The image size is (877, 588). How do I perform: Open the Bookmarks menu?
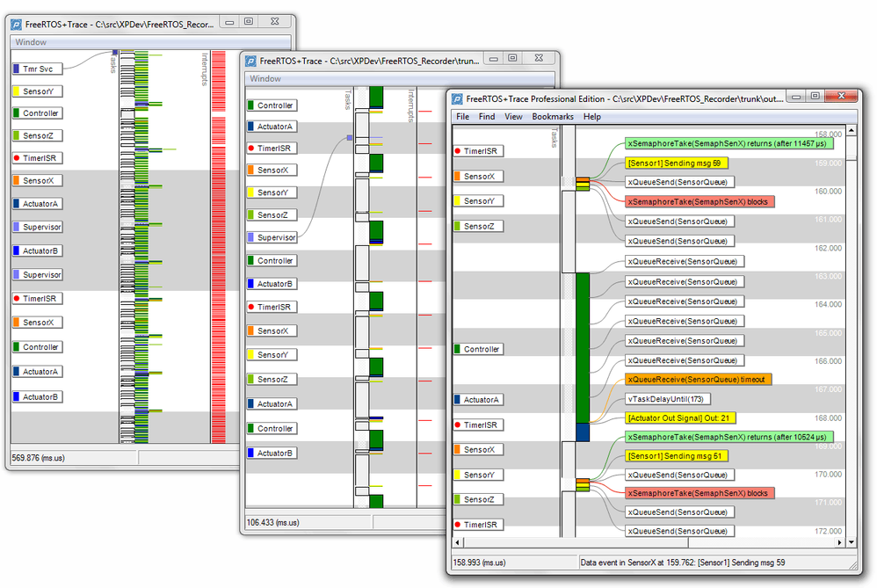[553, 116]
